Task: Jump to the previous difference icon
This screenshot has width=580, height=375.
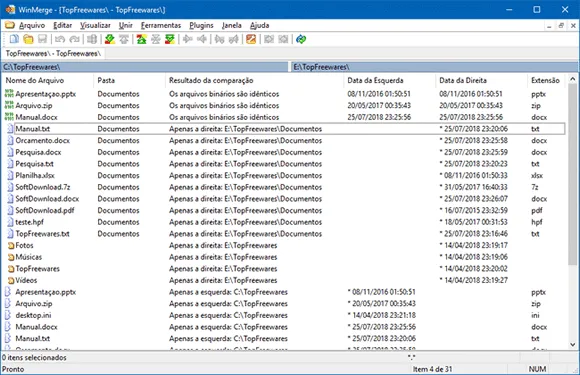Action: point(124,39)
